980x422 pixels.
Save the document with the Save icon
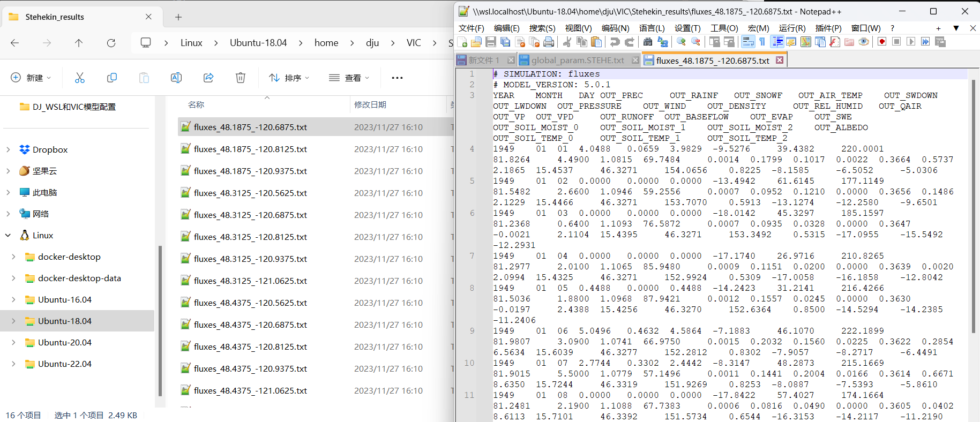tap(490, 42)
